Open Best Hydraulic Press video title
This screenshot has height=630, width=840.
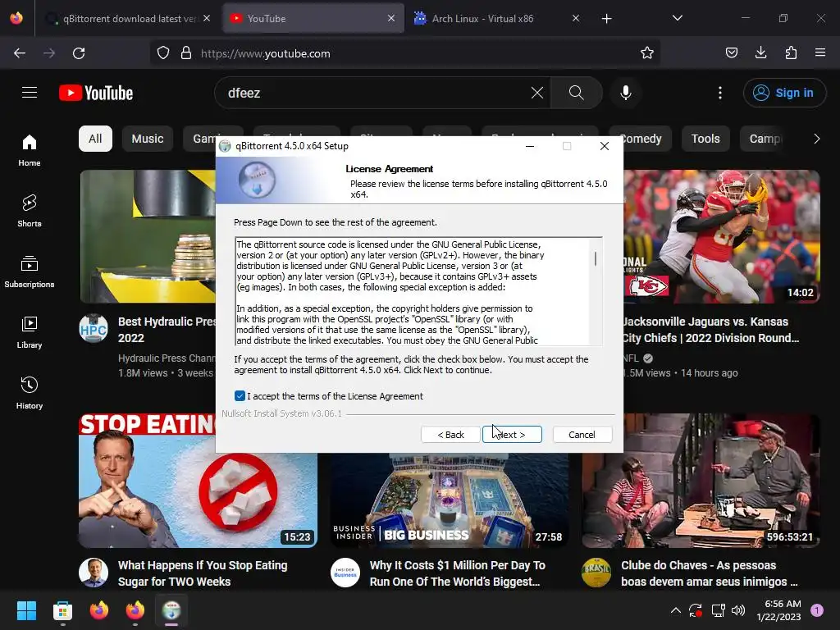(x=167, y=330)
